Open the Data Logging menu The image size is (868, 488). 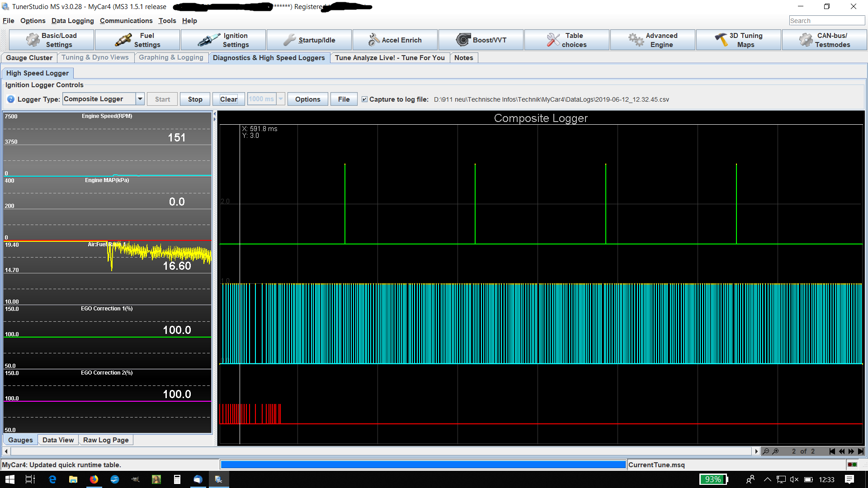click(72, 21)
